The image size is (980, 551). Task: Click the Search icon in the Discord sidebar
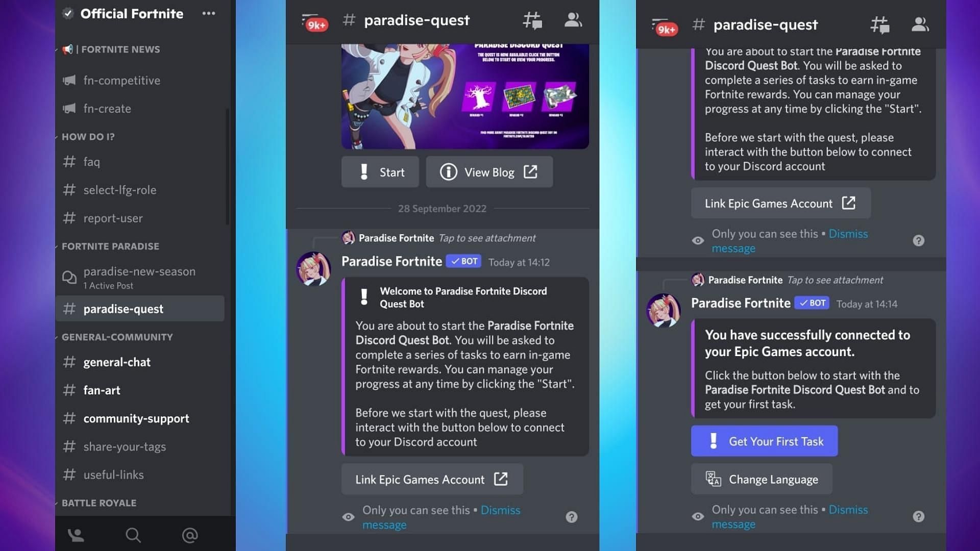click(x=132, y=536)
